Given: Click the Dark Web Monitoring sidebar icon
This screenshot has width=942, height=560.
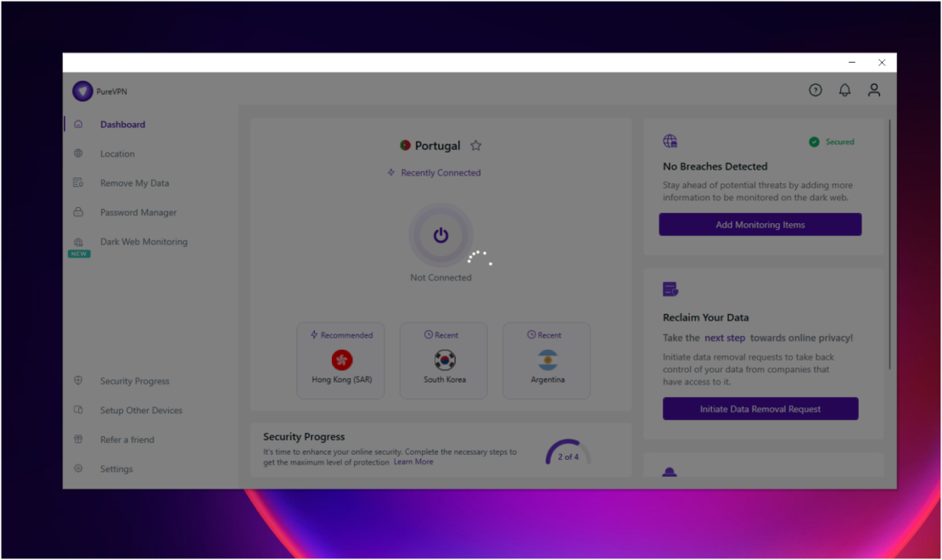Looking at the screenshot, I should (x=80, y=242).
